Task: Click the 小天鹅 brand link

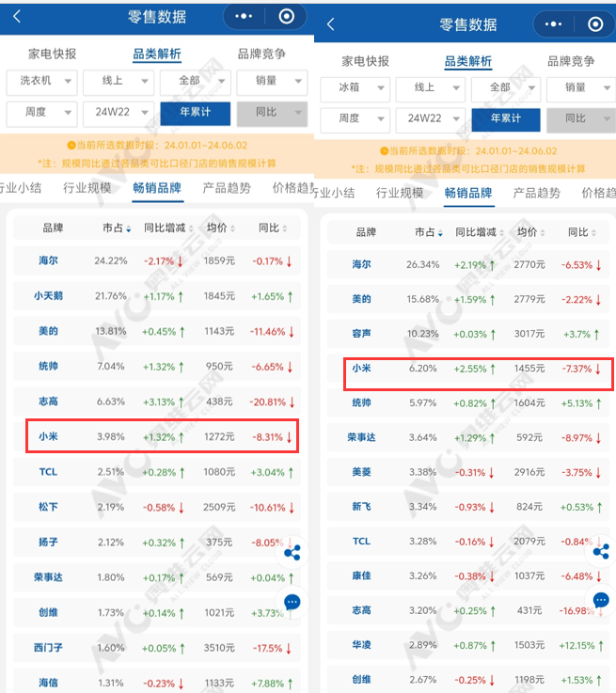Action: coord(48,296)
